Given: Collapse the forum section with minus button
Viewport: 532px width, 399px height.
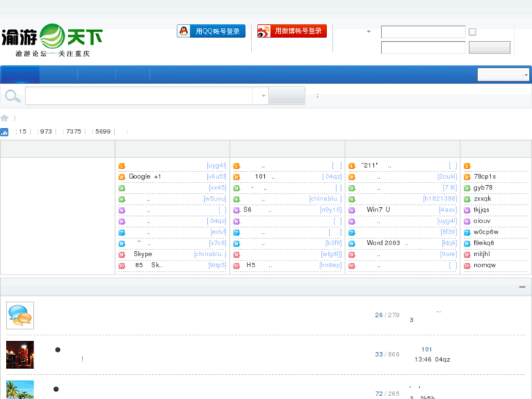Looking at the screenshot, I should coord(522,287).
